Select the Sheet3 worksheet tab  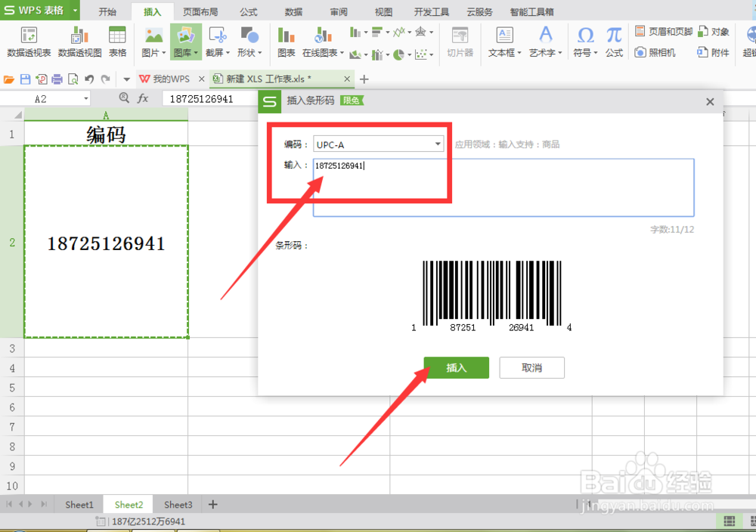178,505
